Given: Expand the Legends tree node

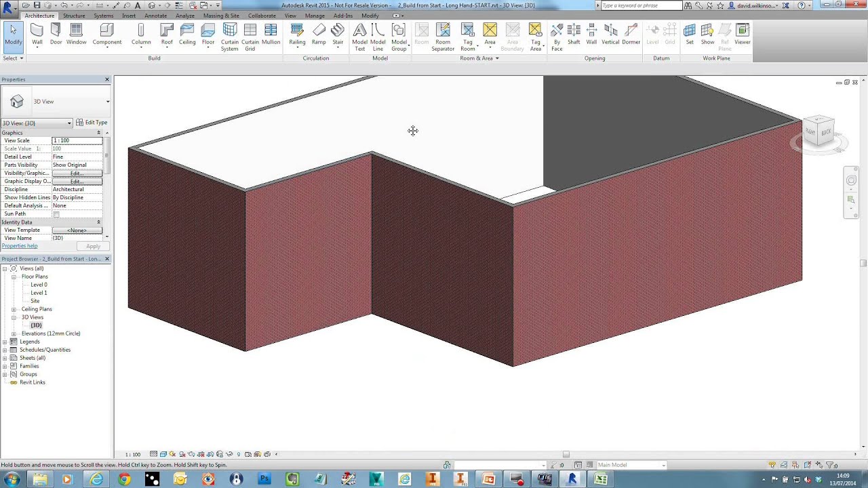Looking at the screenshot, I should pos(5,342).
